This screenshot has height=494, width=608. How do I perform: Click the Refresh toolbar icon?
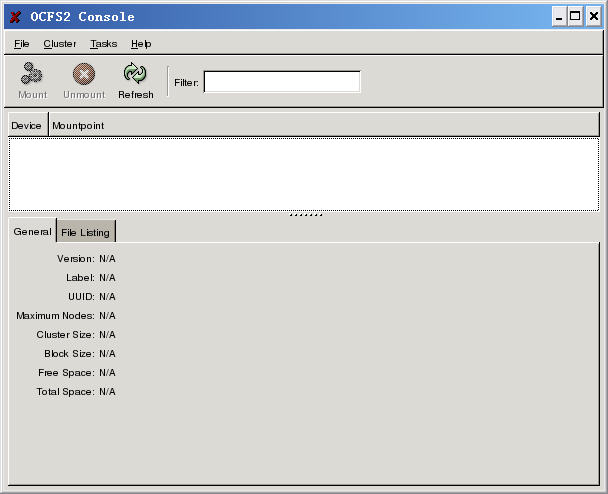(135, 81)
